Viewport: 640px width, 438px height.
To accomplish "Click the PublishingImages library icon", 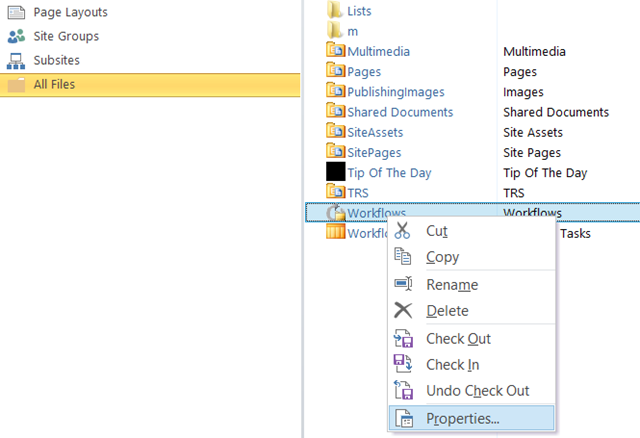I will click(336, 90).
